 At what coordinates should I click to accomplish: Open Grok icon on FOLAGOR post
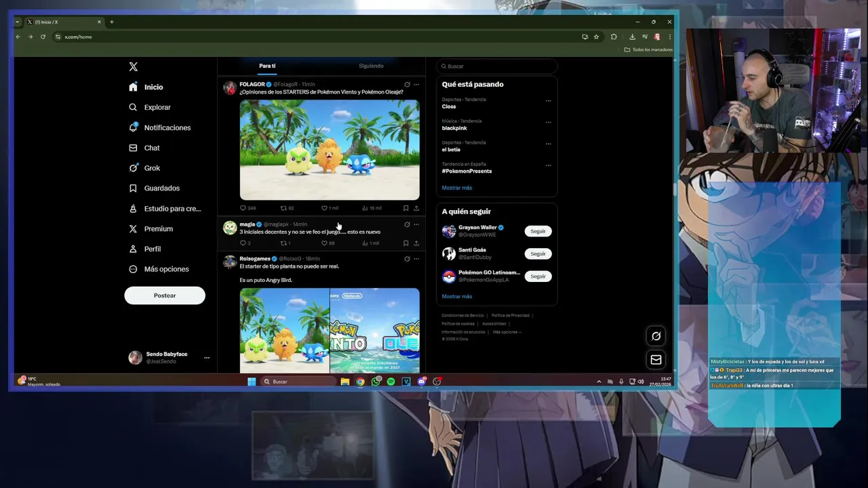(407, 85)
